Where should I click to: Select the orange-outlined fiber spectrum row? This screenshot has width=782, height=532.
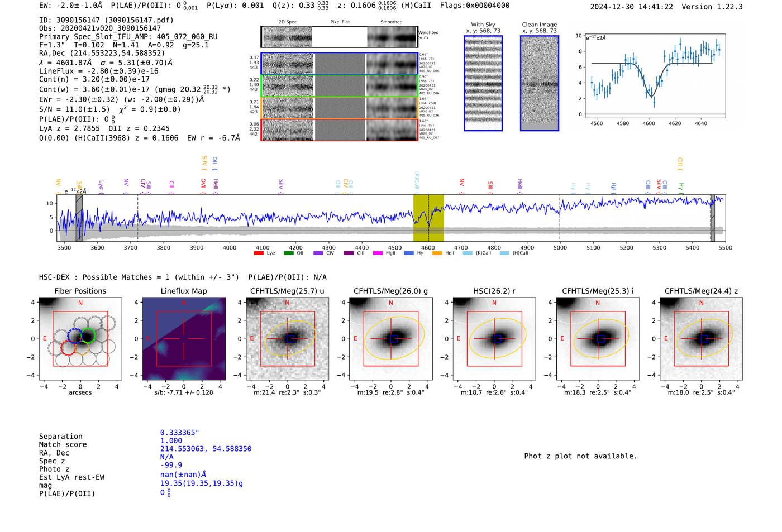pos(339,108)
